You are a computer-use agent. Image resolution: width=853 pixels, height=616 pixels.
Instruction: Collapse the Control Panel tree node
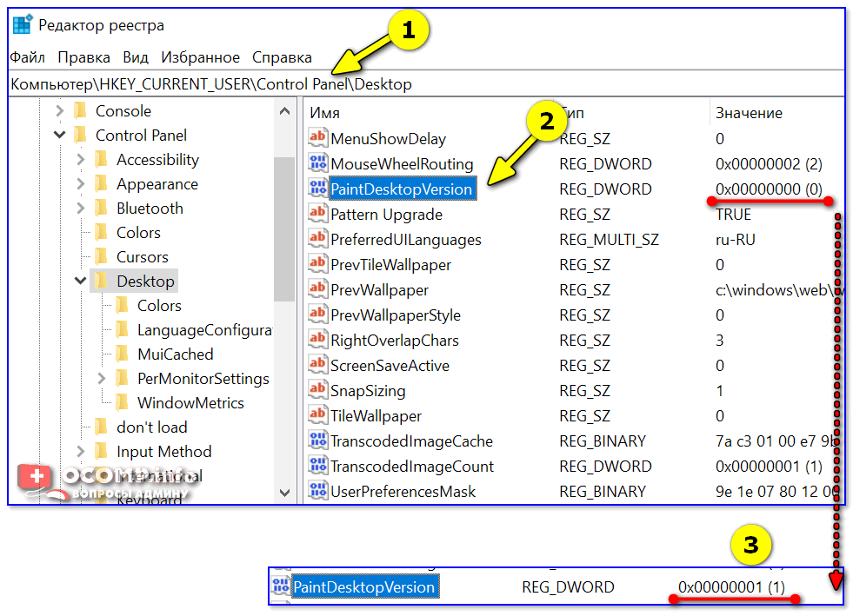[x=59, y=136]
